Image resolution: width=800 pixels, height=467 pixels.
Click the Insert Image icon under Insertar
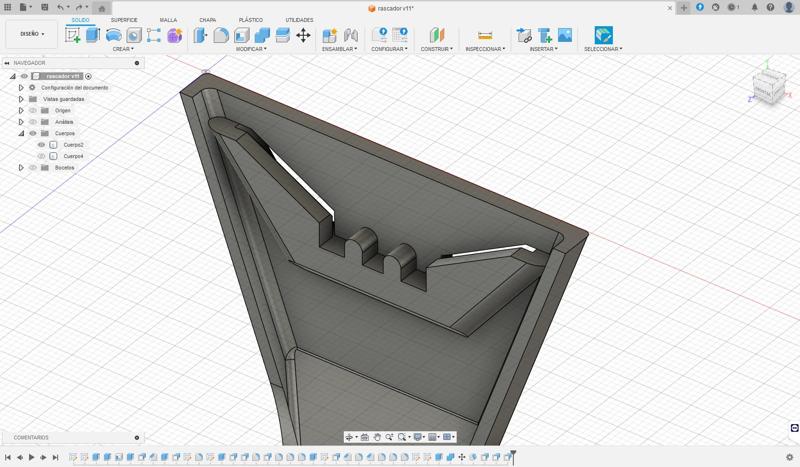coord(565,35)
